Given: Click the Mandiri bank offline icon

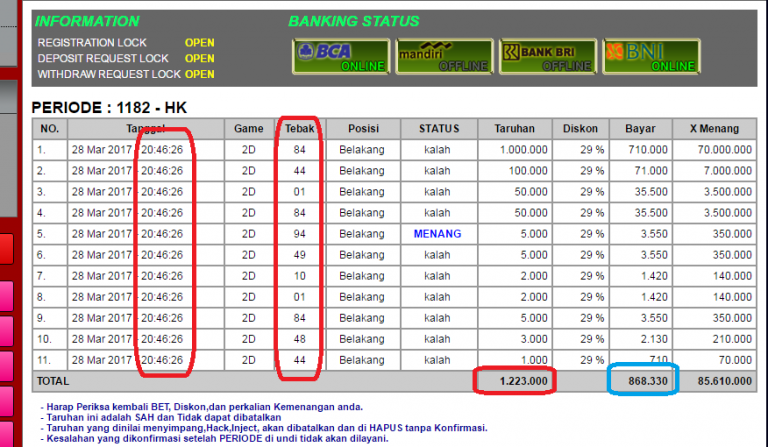Looking at the screenshot, I should coord(444,56).
